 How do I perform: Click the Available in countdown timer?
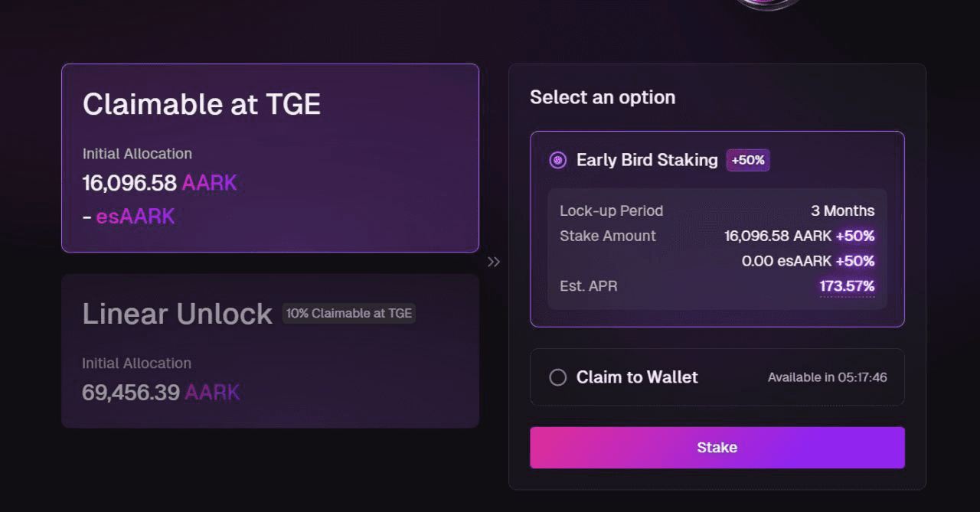(x=827, y=377)
